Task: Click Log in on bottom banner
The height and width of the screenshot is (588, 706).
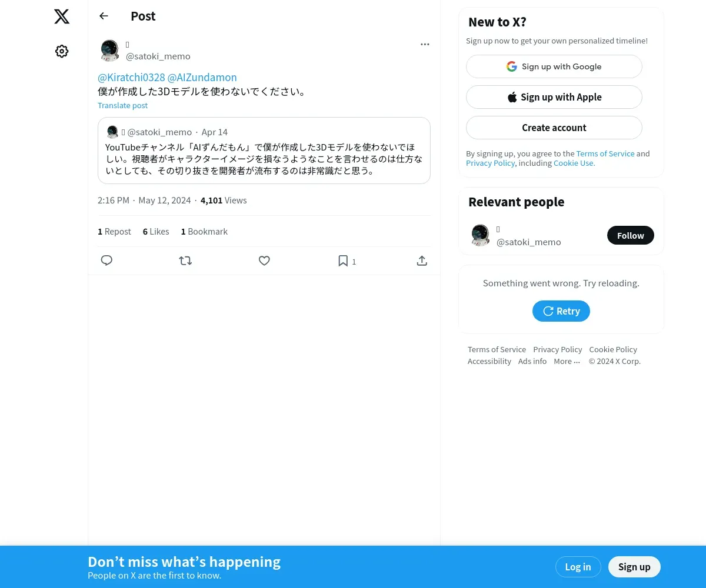Action: [x=578, y=567]
